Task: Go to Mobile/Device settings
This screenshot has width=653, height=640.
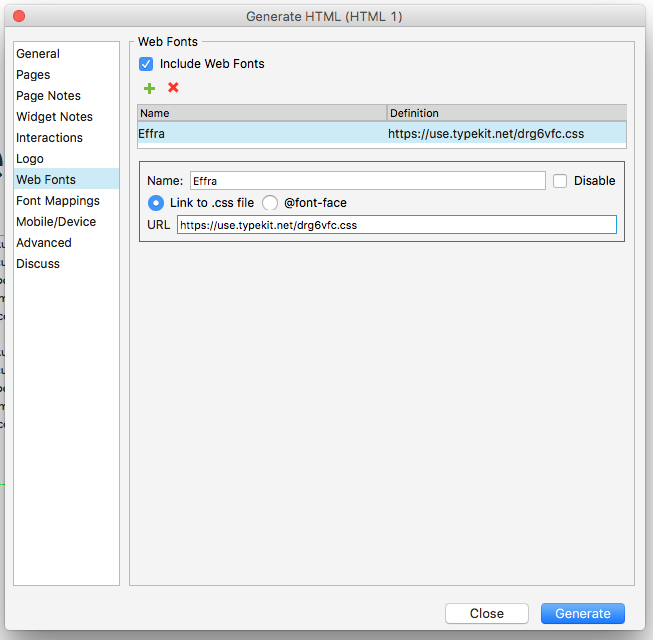Action: coord(56,222)
